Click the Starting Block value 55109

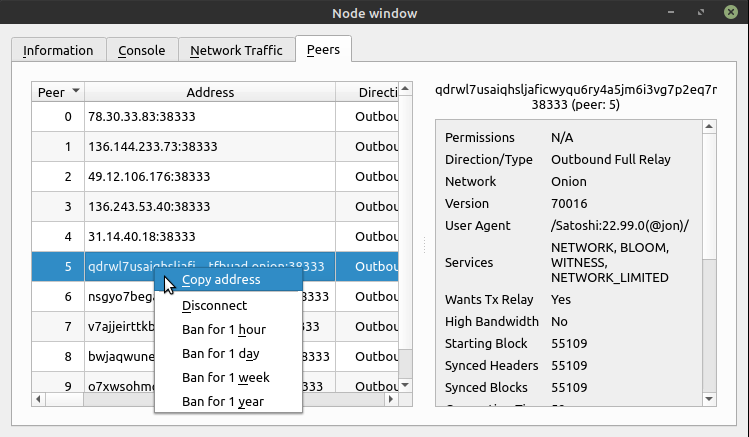pos(569,343)
